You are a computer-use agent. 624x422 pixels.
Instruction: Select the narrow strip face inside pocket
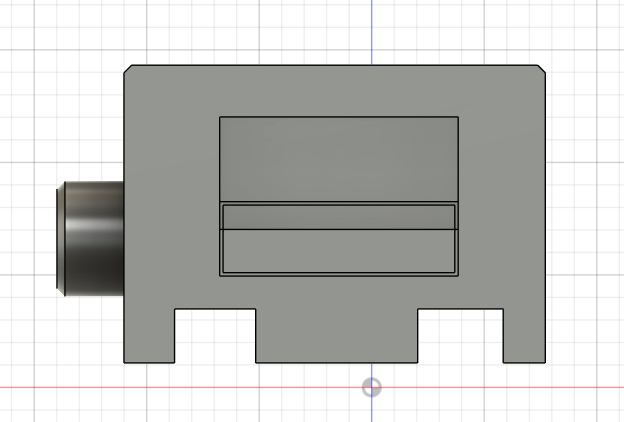pos(339,217)
